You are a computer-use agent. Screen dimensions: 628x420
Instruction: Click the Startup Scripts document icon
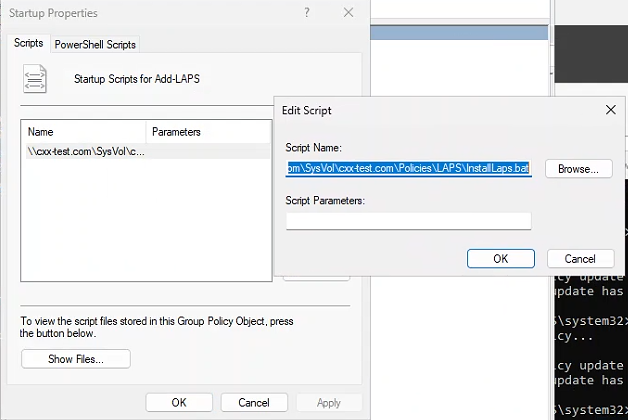click(35, 77)
